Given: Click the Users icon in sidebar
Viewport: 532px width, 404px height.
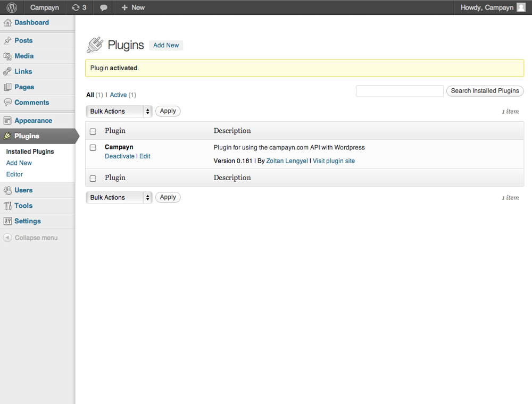Looking at the screenshot, I should 7,190.
